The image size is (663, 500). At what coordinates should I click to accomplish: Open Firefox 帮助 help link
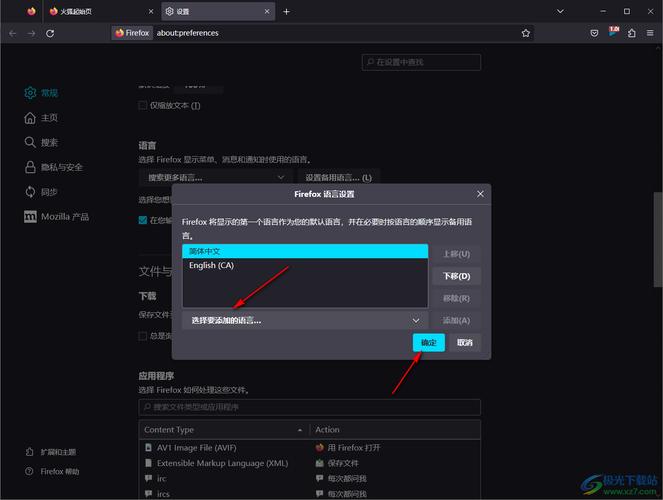(52, 471)
